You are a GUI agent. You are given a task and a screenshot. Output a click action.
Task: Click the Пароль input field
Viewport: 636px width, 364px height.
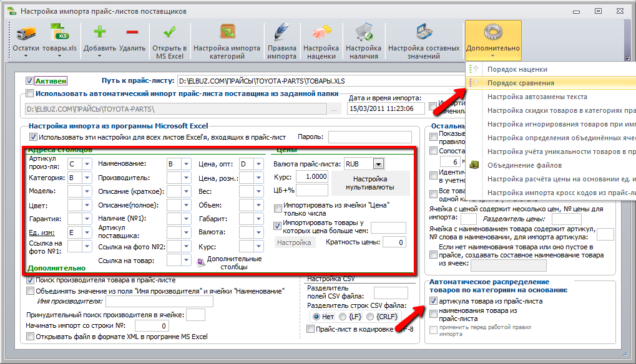(370, 137)
